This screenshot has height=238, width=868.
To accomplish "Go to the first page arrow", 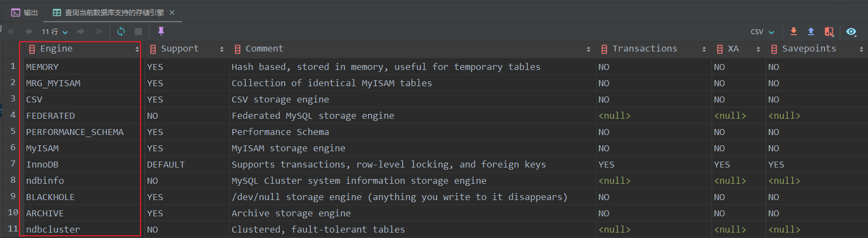I will (x=11, y=31).
